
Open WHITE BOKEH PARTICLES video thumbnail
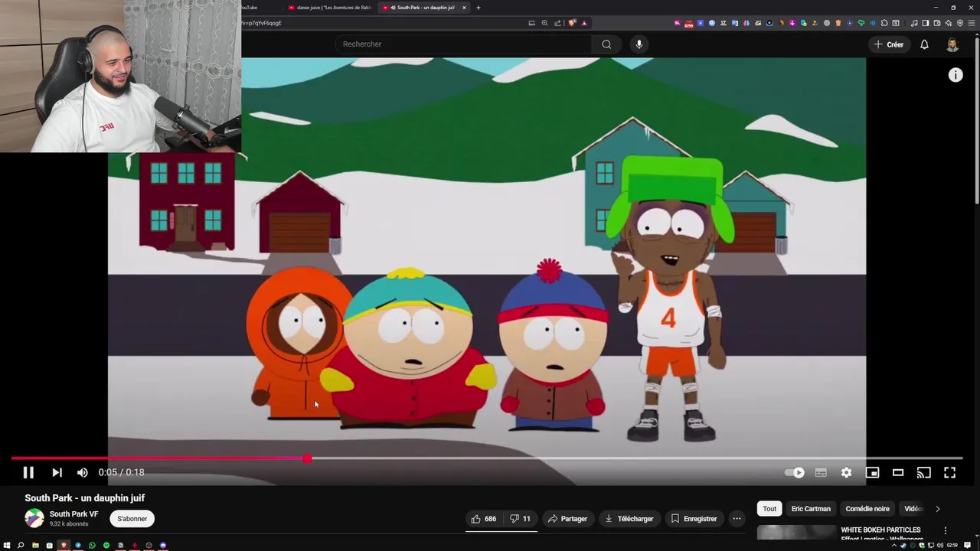coord(795,533)
